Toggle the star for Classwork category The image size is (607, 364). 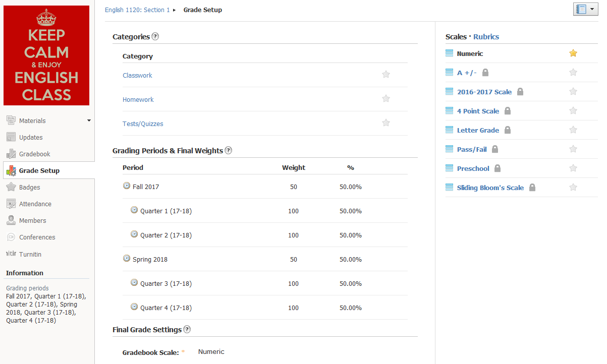tap(386, 75)
